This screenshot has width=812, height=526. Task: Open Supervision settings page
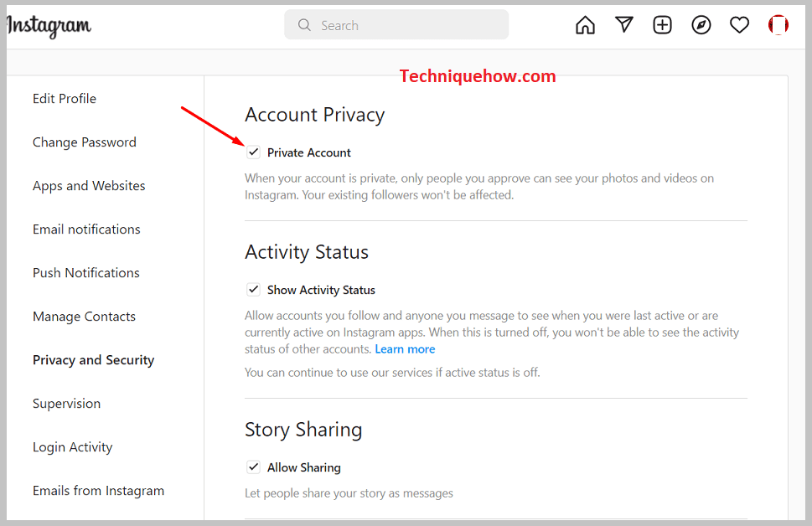pos(67,404)
